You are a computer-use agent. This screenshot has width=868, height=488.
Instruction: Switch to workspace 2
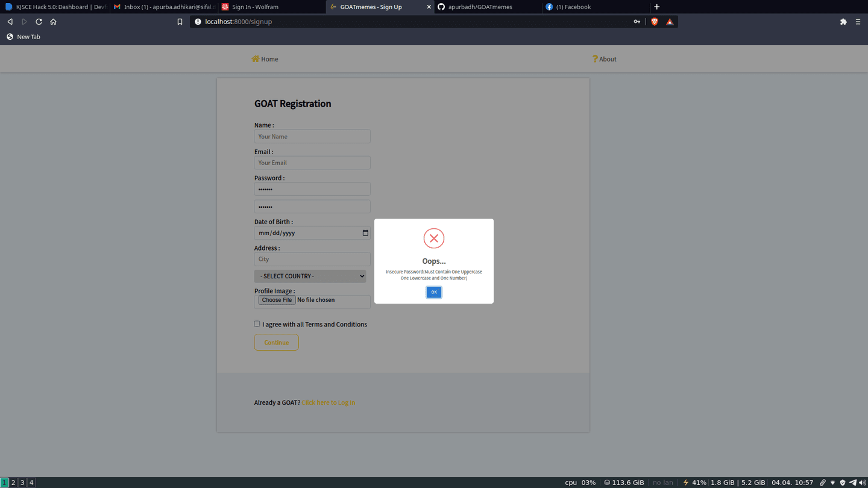coord(13,483)
